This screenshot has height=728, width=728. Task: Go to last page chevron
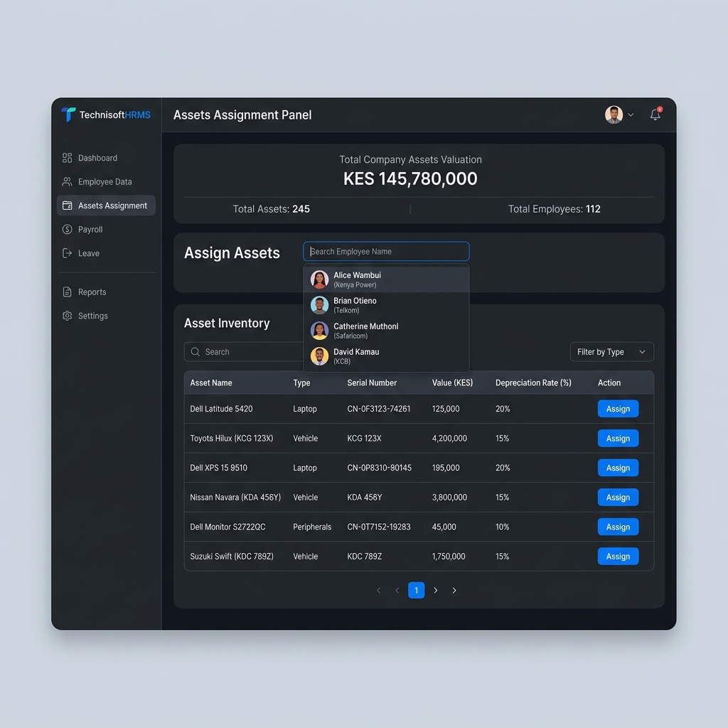pyautogui.click(x=454, y=590)
